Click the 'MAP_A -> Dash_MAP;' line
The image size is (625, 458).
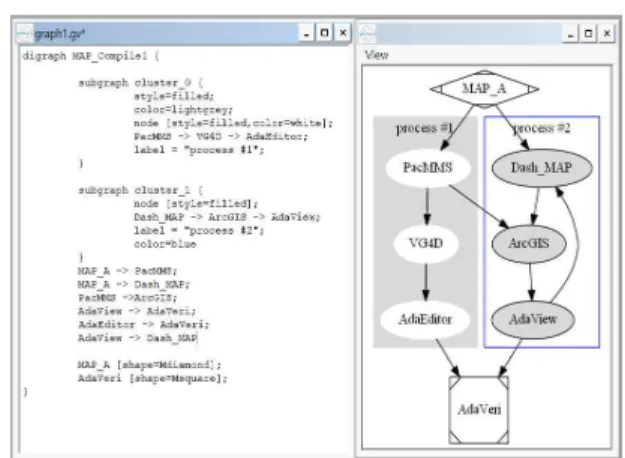pos(134,285)
